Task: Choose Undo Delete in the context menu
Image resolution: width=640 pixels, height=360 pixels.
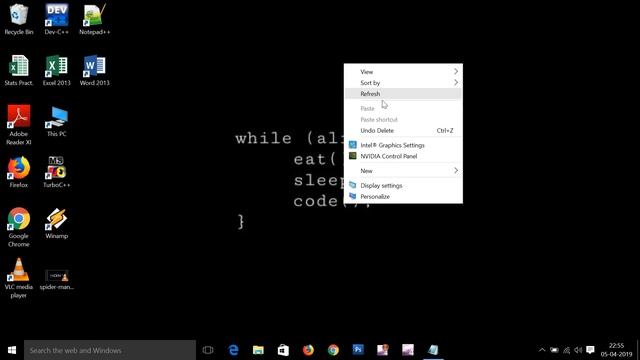Action: coord(403,131)
